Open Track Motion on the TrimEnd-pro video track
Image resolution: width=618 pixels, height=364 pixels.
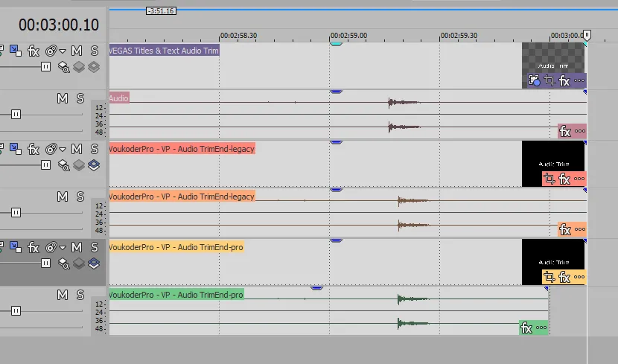[16, 247]
